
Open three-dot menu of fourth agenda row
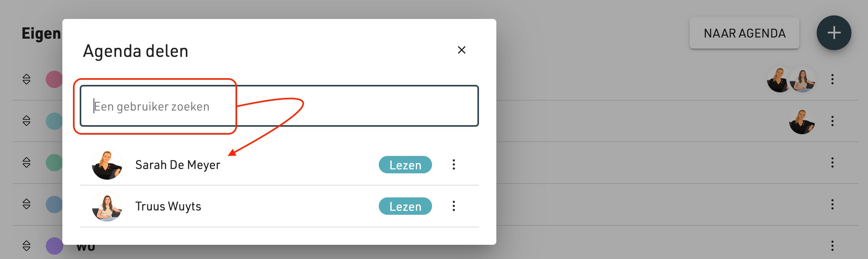(x=832, y=204)
